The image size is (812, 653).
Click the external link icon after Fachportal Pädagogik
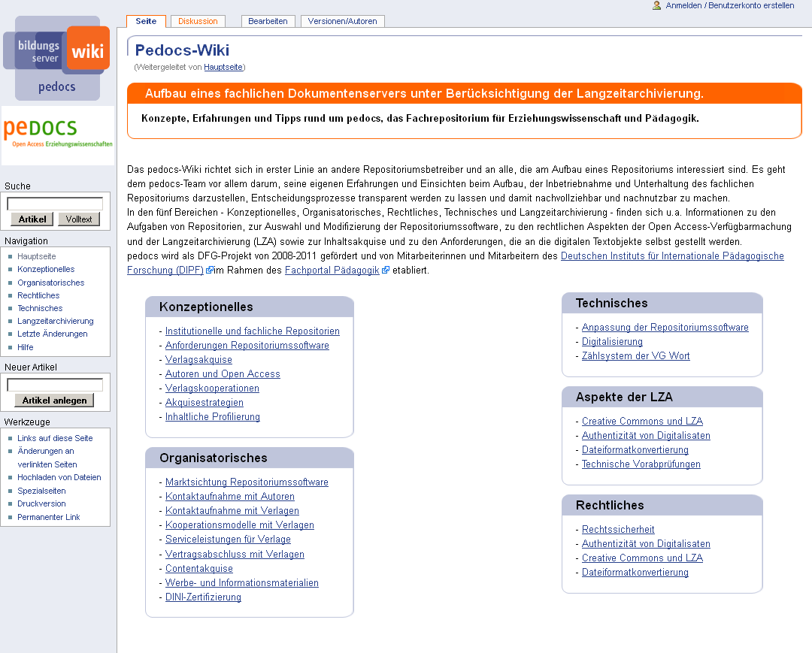pos(385,269)
